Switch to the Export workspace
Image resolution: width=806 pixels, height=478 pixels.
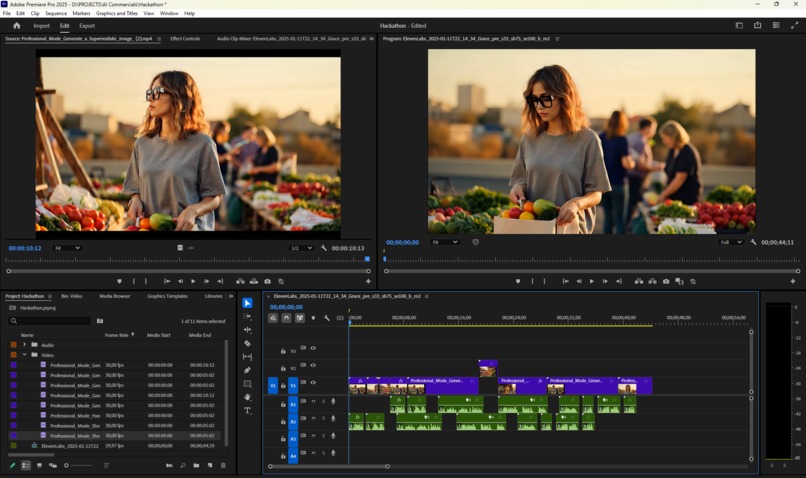(87, 26)
